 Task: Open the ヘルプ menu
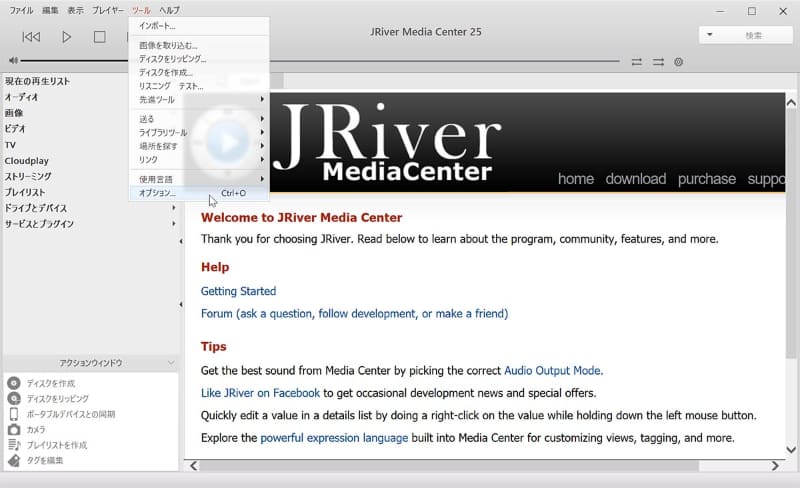pyautogui.click(x=169, y=10)
